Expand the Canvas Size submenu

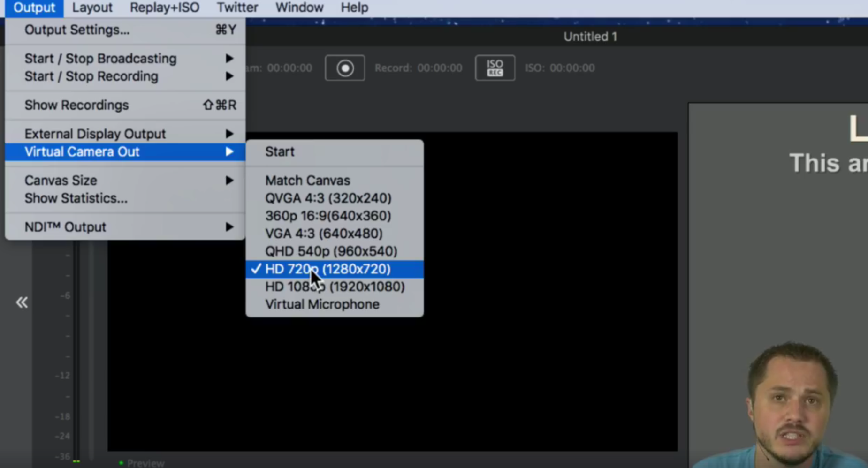coord(61,180)
